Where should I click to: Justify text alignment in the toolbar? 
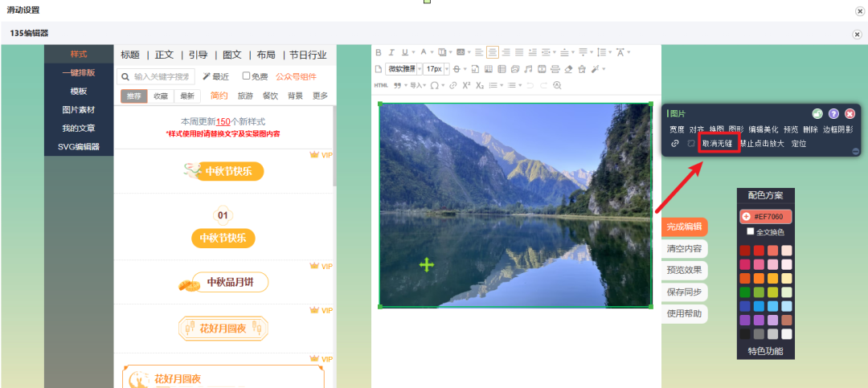coord(519,52)
